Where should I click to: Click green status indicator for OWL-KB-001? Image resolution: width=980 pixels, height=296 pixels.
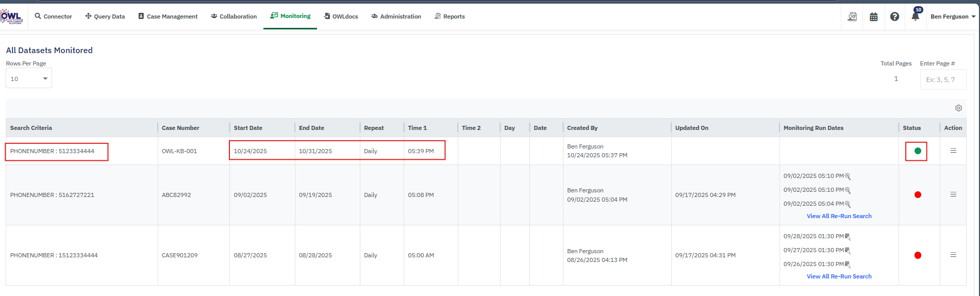point(917,151)
